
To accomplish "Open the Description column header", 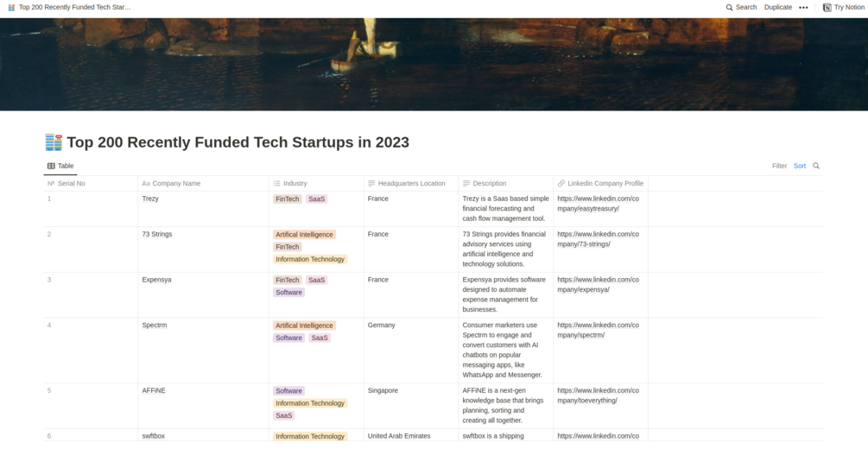I will point(489,183).
